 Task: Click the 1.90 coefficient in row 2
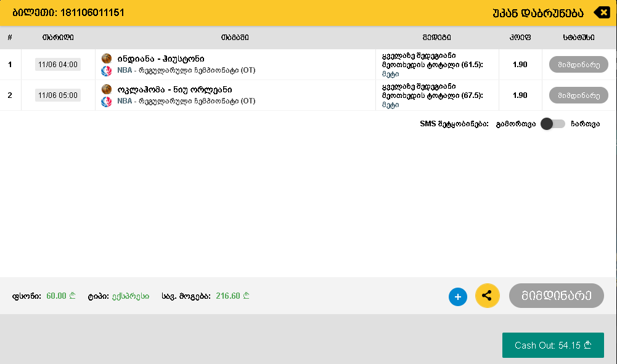pyautogui.click(x=520, y=95)
